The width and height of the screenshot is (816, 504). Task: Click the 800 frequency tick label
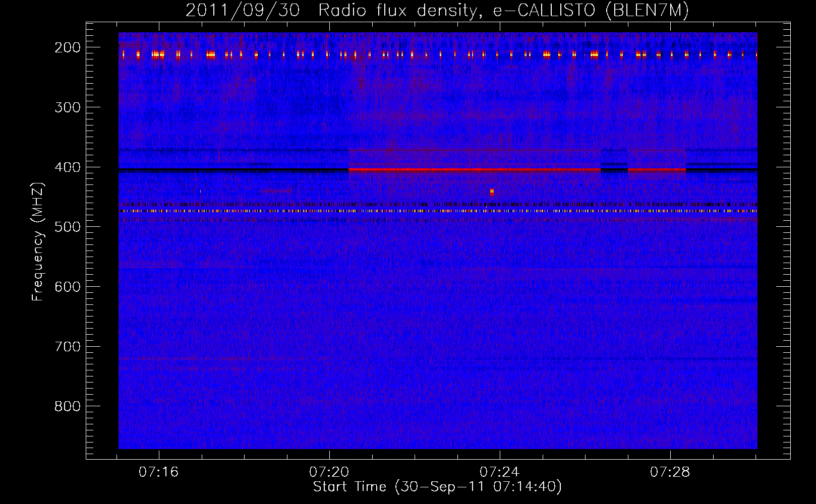point(67,406)
